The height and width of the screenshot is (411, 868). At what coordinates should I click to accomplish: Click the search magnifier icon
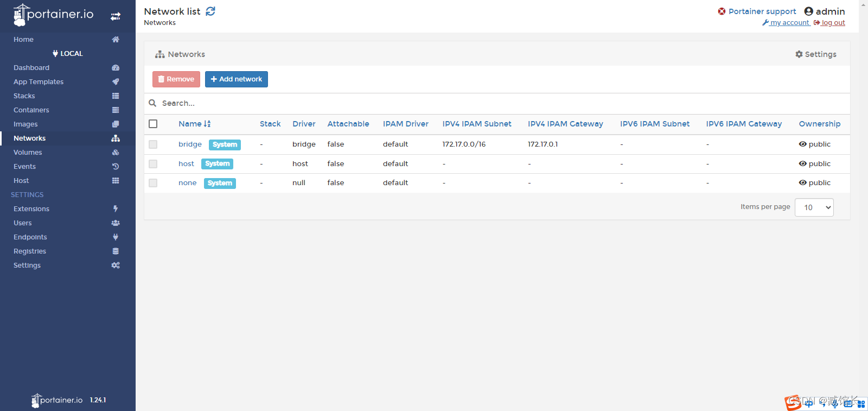[x=152, y=103]
